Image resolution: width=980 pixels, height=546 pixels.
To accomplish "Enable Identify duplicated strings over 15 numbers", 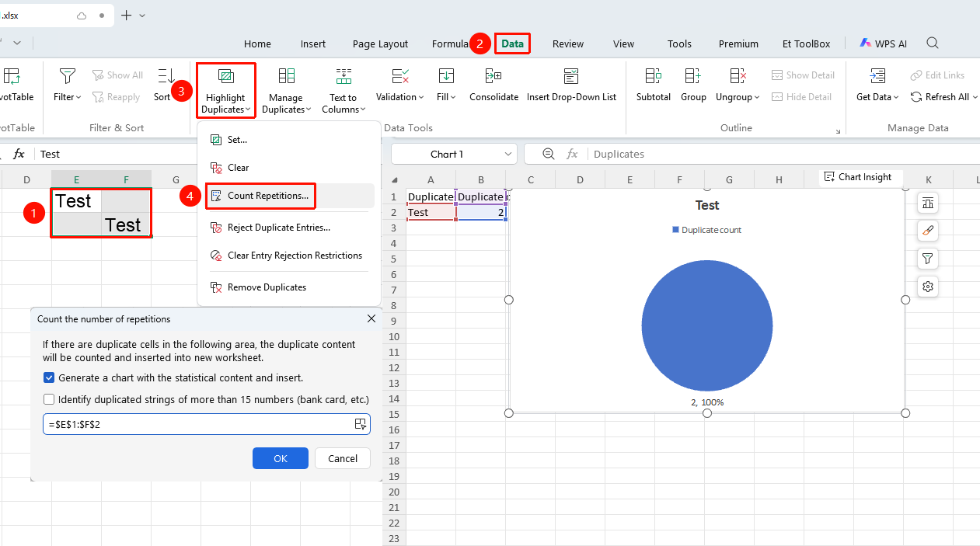I will pyautogui.click(x=49, y=400).
